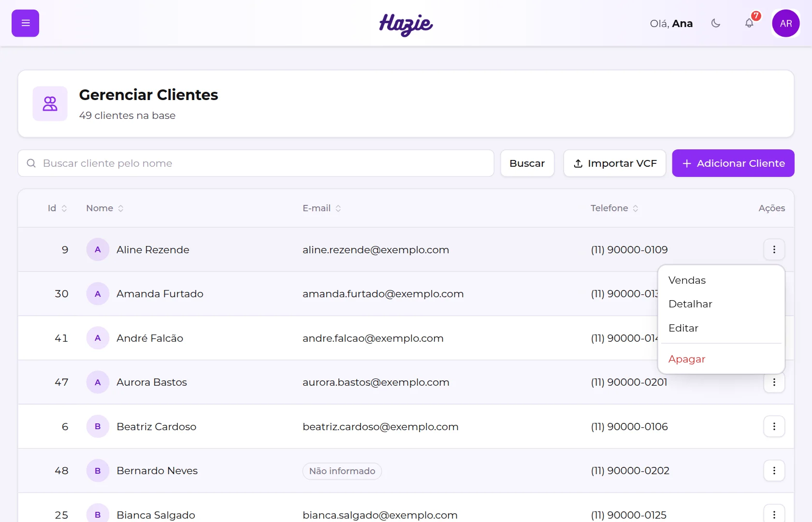Click the avatar of André Falcão
This screenshot has height=522, width=812.
[98, 338]
